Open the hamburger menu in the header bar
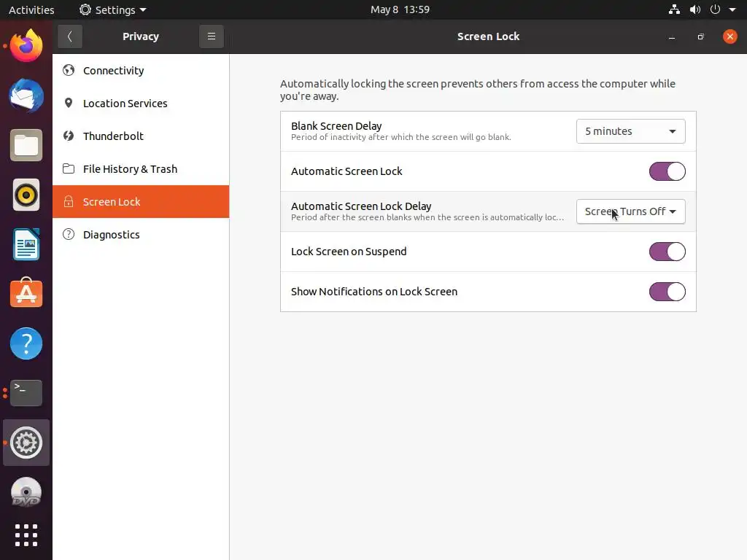Viewport: 747px width, 560px height. (x=211, y=36)
